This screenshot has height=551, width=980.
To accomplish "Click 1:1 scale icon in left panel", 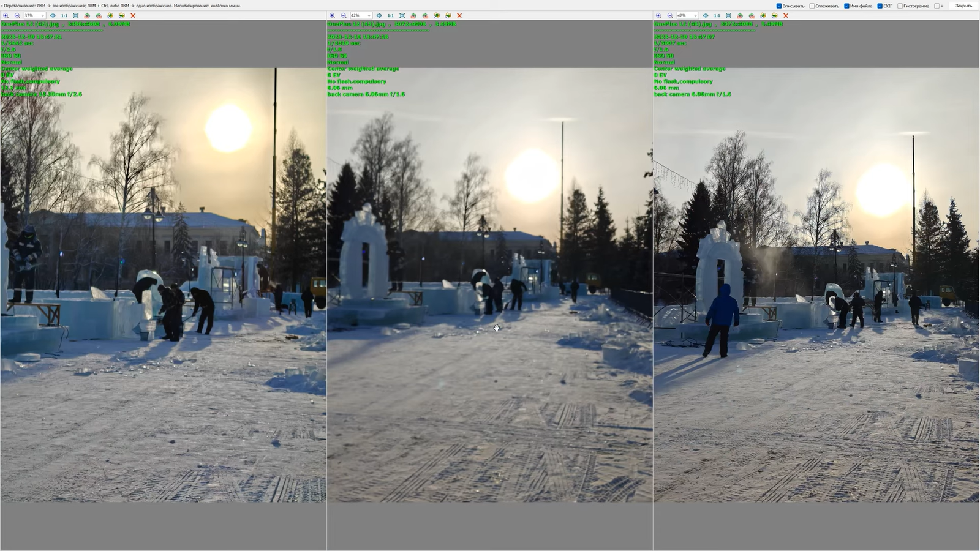I will [x=64, y=15].
